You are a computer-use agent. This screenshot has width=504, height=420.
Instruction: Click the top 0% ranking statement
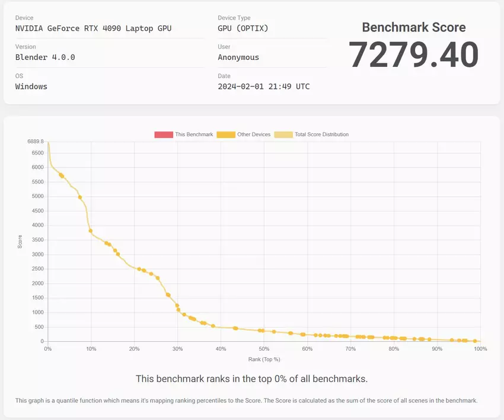(251, 379)
